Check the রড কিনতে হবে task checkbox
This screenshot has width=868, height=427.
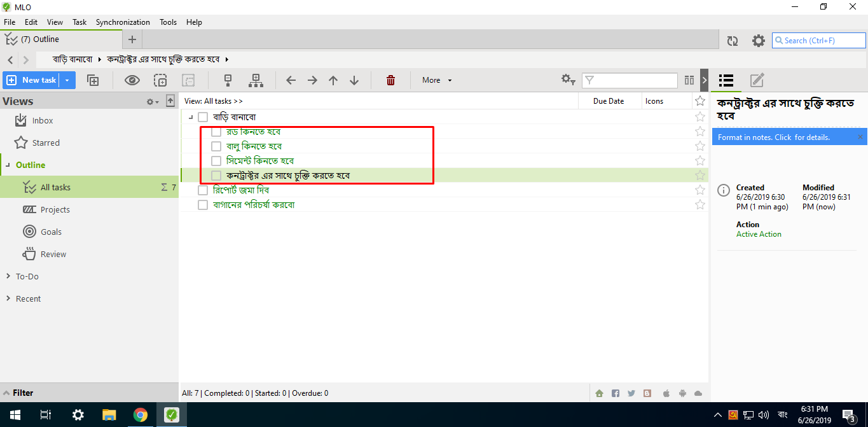216,132
